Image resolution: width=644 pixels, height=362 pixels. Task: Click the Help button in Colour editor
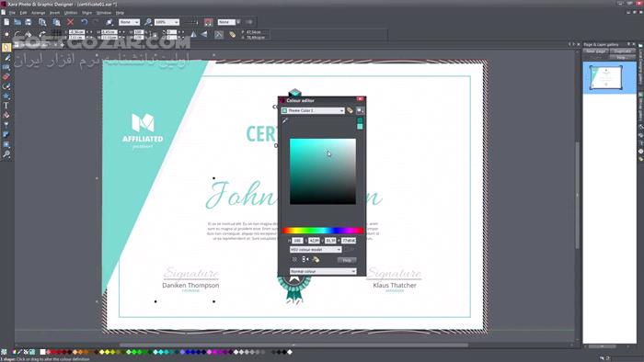[347, 260]
